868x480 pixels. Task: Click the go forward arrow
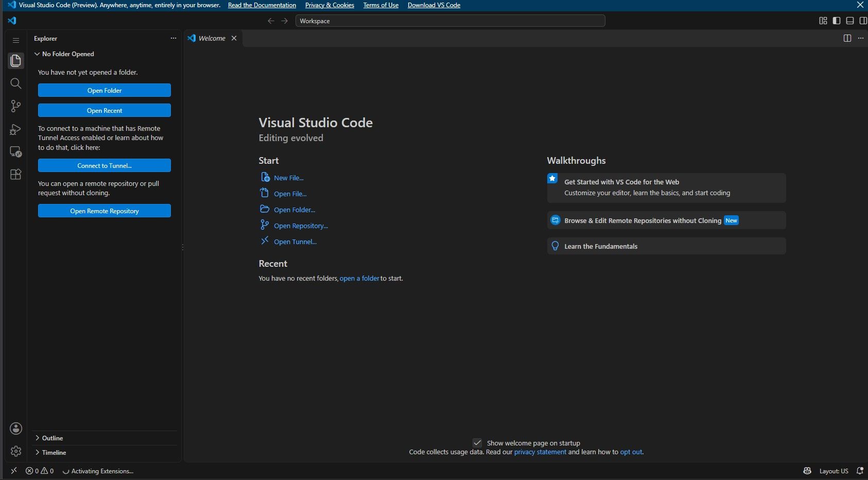[x=285, y=21]
